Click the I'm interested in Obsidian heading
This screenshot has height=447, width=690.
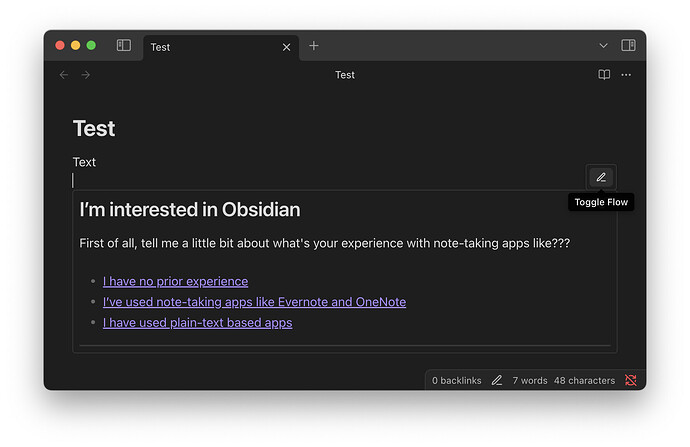pos(190,209)
